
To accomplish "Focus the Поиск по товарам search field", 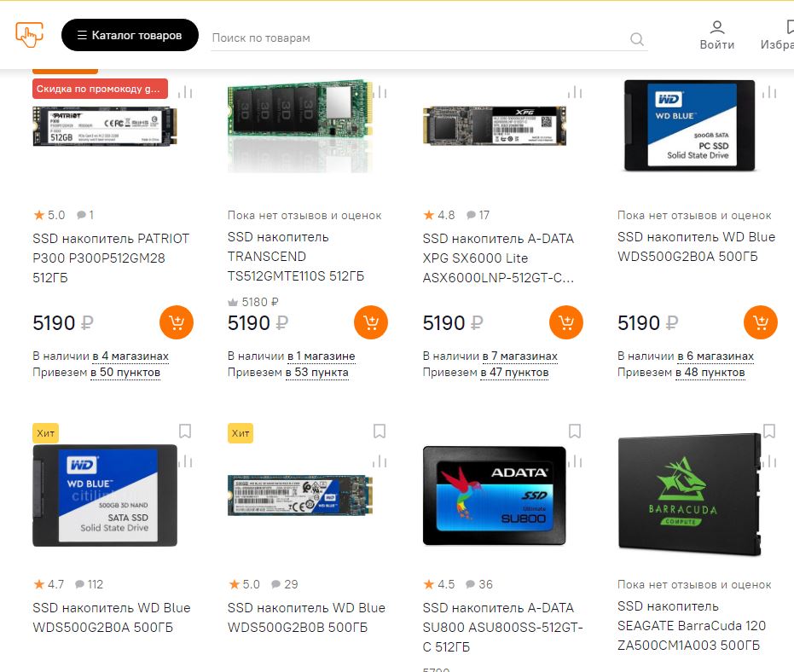I will [x=420, y=38].
